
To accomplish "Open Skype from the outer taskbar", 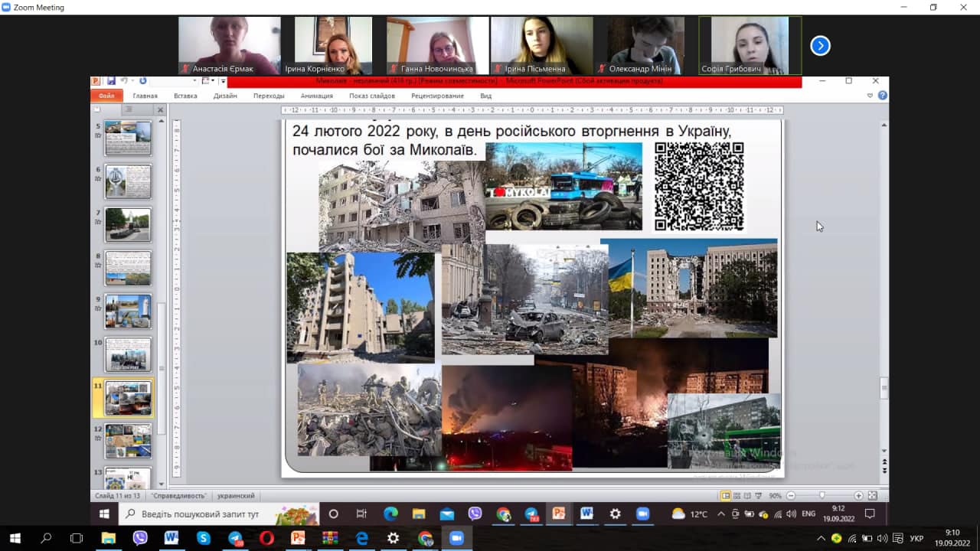I will click(x=203, y=538).
